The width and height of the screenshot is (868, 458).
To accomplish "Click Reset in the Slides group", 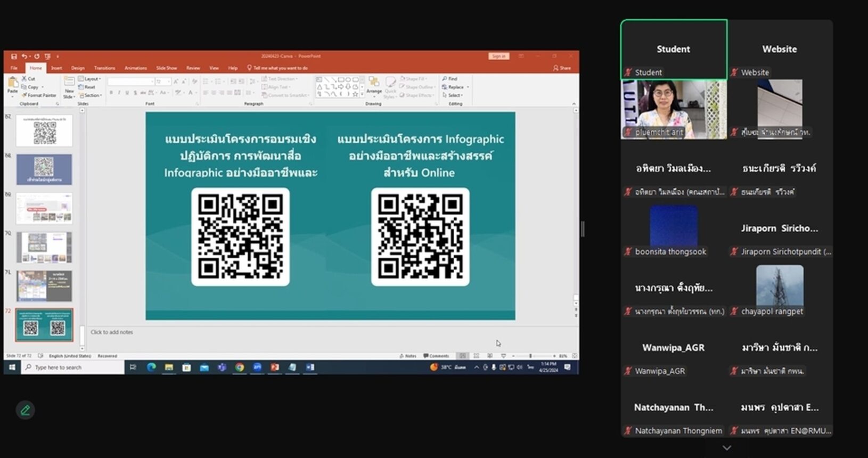I will 87,87.
